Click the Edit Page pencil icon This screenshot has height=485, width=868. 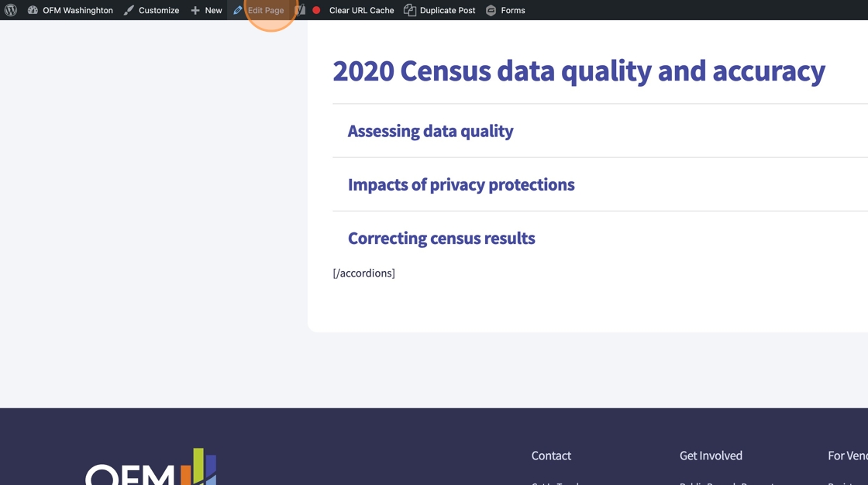coord(238,10)
